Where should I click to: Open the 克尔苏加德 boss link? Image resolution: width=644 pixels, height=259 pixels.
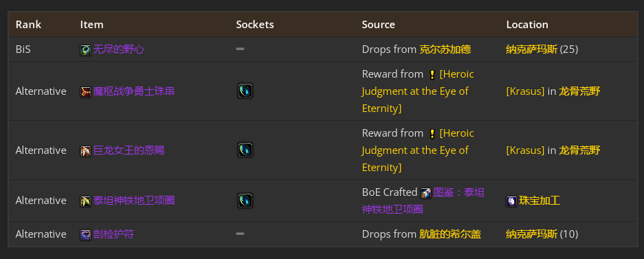pyautogui.click(x=445, y=49)
